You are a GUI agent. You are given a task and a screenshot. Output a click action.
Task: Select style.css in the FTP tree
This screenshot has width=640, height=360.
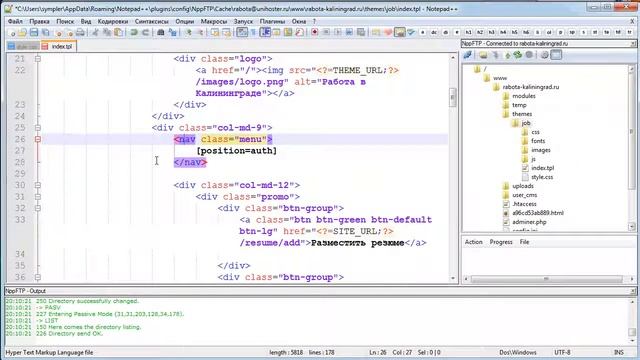pyautogui.click(x=542, y=177)
